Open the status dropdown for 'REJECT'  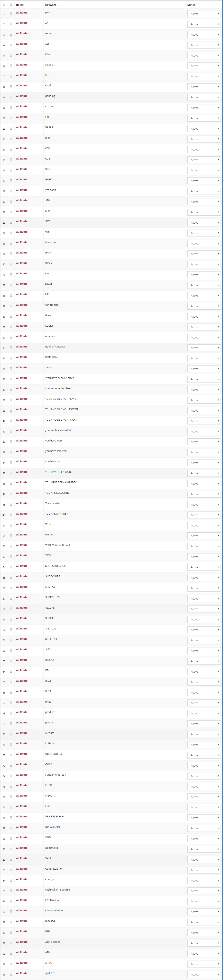[204, 661]
